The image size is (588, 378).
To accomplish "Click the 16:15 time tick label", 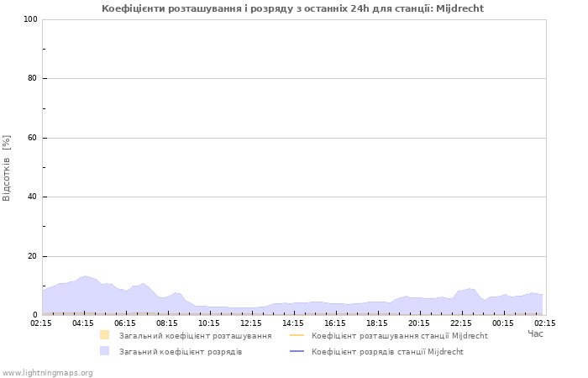I will coord(335,323).
